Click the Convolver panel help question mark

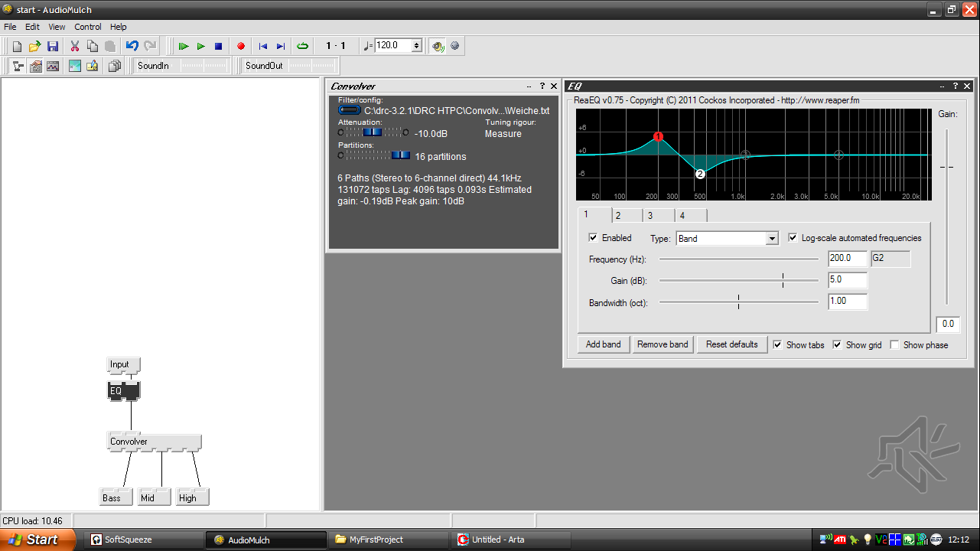[x=542, y=86]
